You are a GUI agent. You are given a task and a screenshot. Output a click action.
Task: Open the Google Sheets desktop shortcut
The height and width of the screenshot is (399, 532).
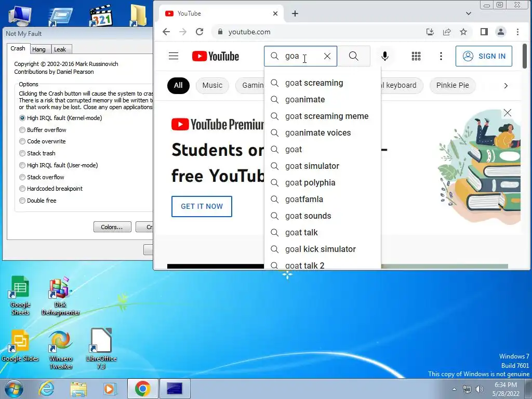click(x=20, y=295)
